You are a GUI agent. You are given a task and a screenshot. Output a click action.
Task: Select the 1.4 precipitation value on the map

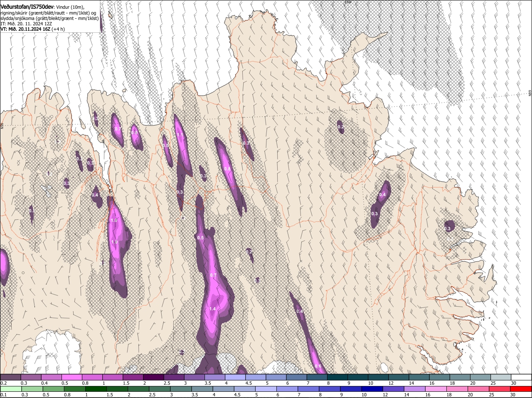click(213, 309)
